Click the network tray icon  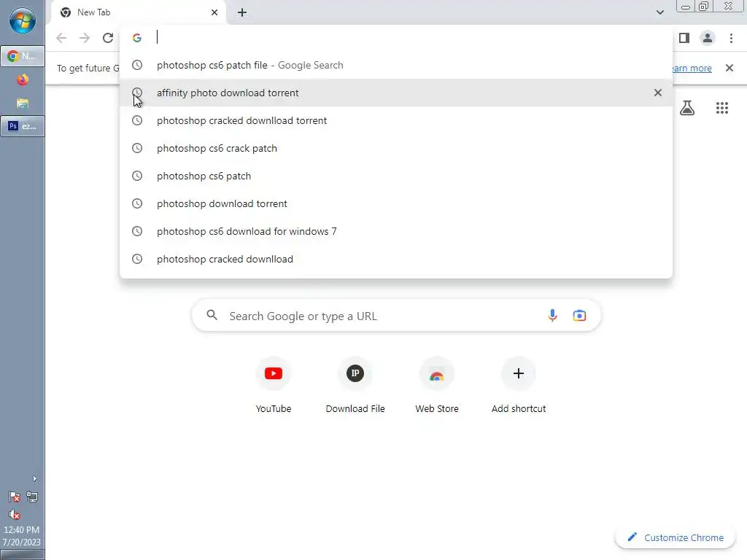(x=32, y=497)
